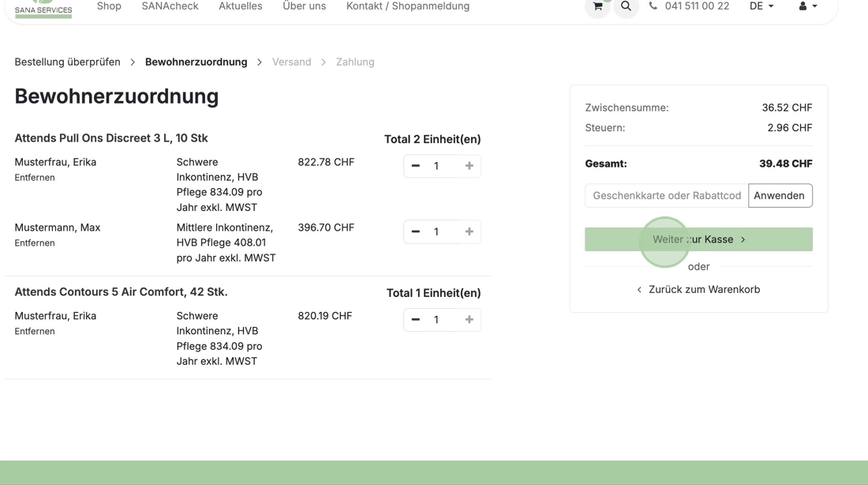Decrease quantity for Musterfrau Pull Ons Discreet
Image resolution: width=868 pixels, height=485 pixels.
tap(416, 166)
